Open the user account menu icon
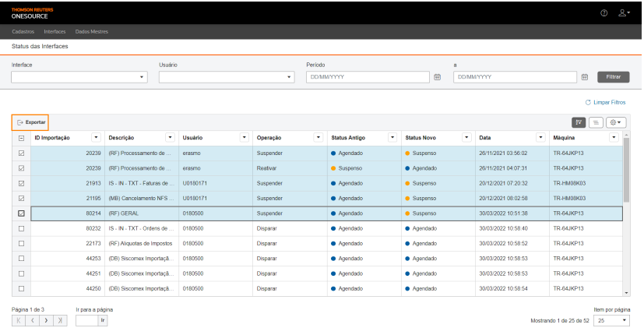This screenshot has width=644, height=335. point(624,13)
